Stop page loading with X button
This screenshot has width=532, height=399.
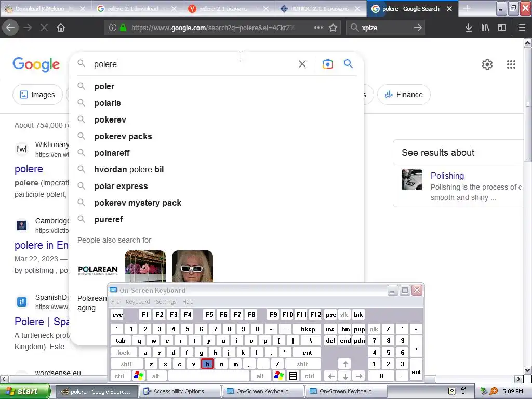coord(44,28)
